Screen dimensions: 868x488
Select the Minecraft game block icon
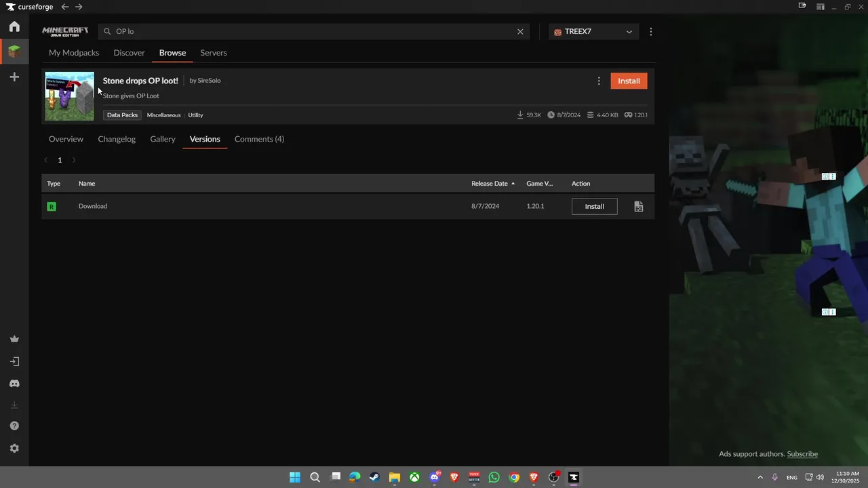[14, 52]
